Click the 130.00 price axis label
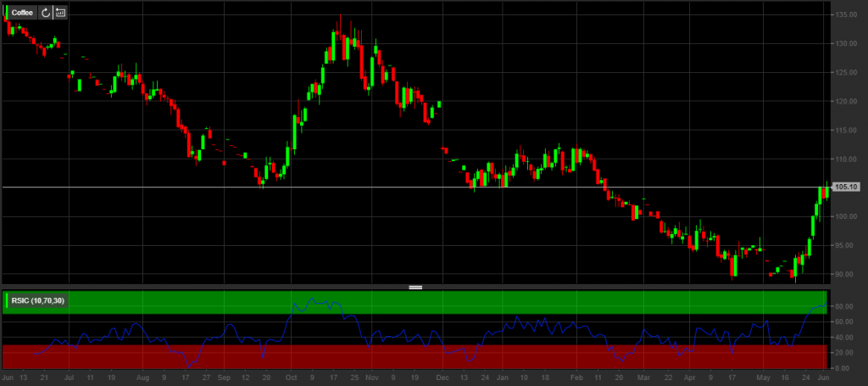The height and width of the screenshot is (386, 868). 846,43
